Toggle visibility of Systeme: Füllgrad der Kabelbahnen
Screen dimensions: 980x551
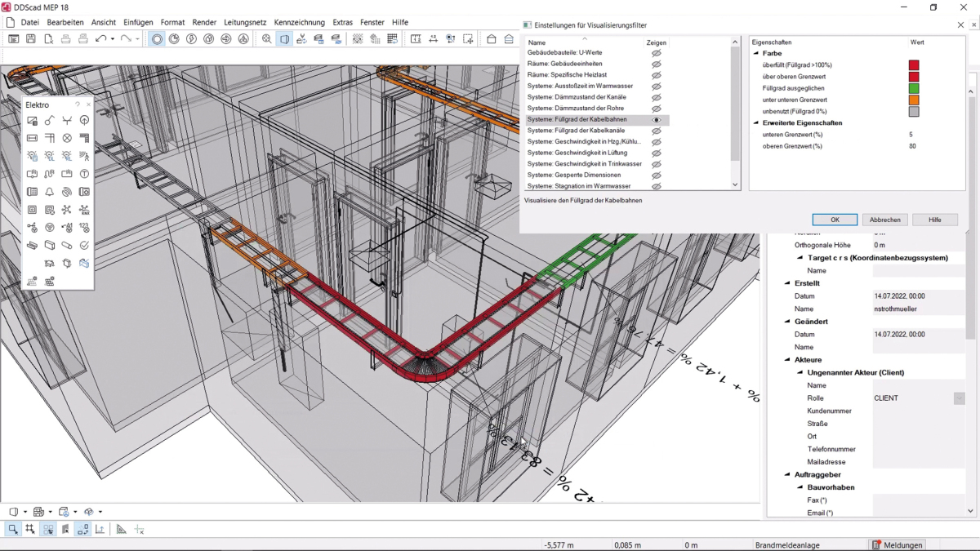pyautogui.click(x=656, y=120)
